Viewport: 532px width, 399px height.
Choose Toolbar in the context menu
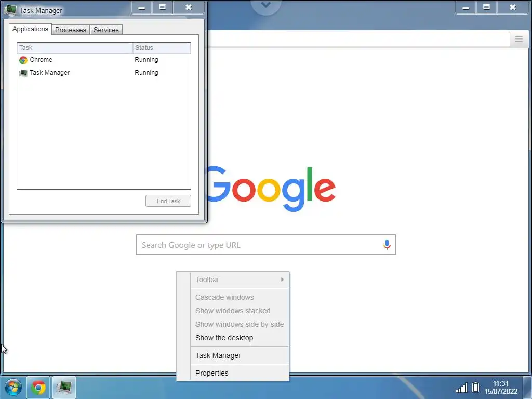click(233, 280)
